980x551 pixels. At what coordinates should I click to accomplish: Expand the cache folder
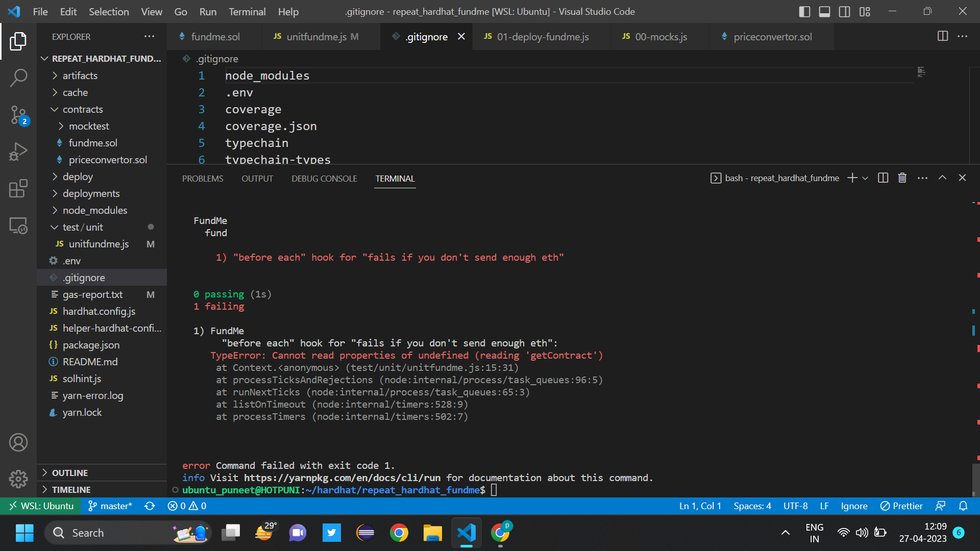tap(102, 92)
